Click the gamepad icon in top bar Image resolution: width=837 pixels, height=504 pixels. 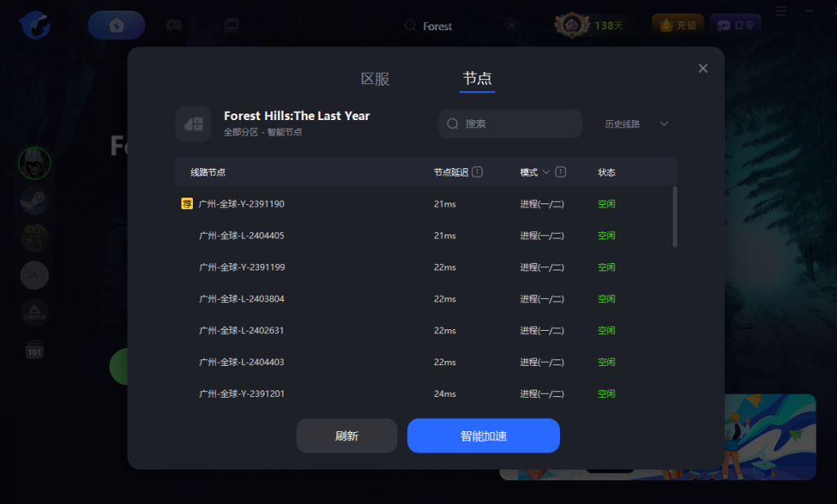click(x=174, y=25)
